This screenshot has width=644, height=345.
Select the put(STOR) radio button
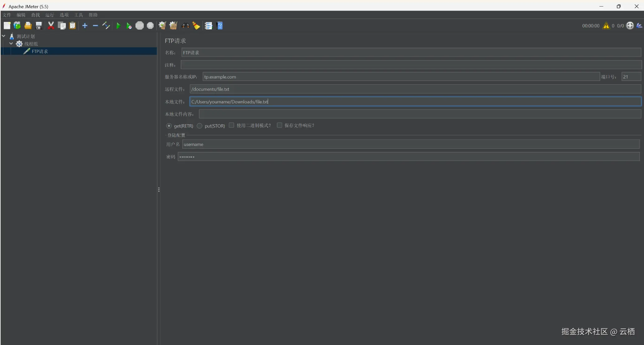click(x=199, y=126)
